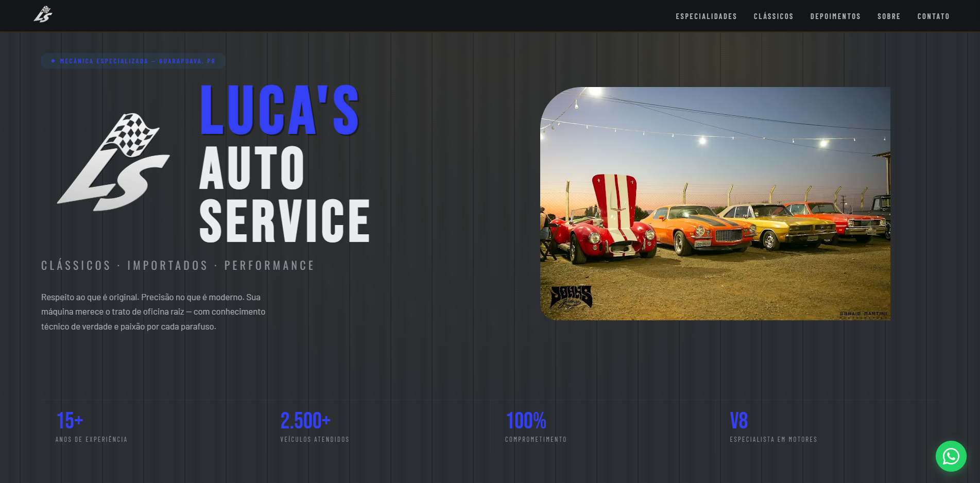Viewport: 980px width, 483px height.
Task: Open the CONTATO link
Action: (x=933, y=16)
